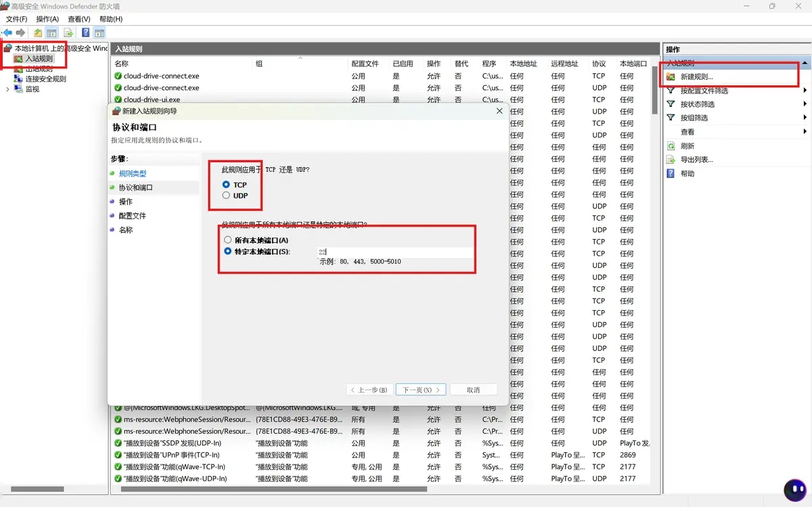The image size is (812, 507).
Task: Click the funnel icon next to 按状态筛选
Action: coord(671,104)
